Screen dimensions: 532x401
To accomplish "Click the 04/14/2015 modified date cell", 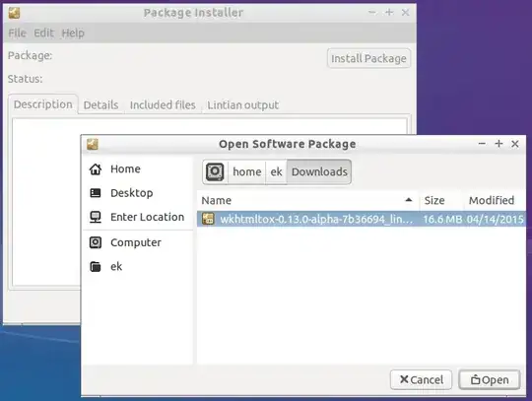I will pyautogui.click(x=495, y=219).
